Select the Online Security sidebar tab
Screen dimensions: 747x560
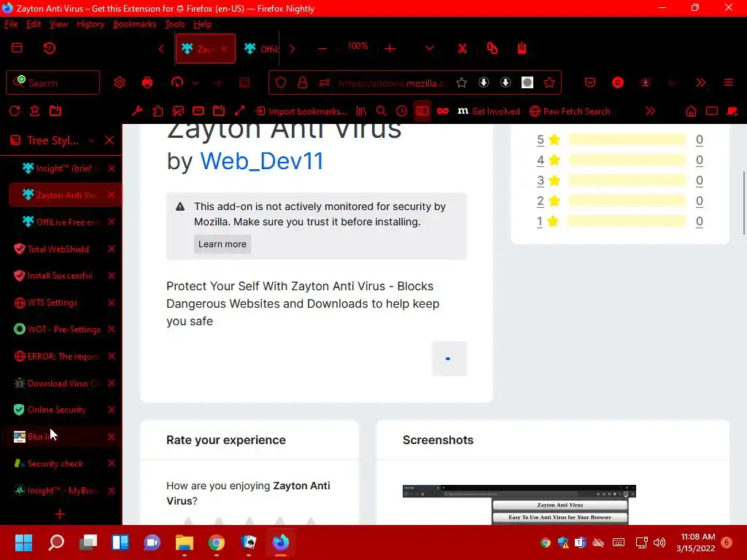pos(58,410)
